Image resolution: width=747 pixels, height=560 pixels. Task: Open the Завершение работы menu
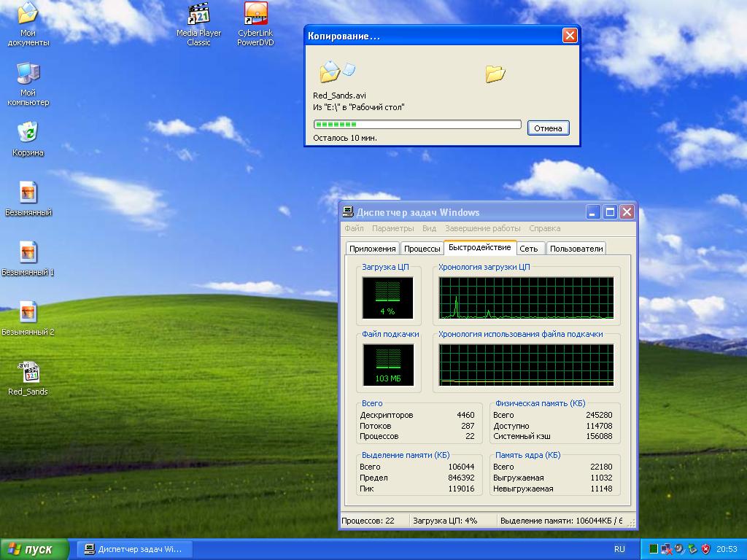coord(483,228)
